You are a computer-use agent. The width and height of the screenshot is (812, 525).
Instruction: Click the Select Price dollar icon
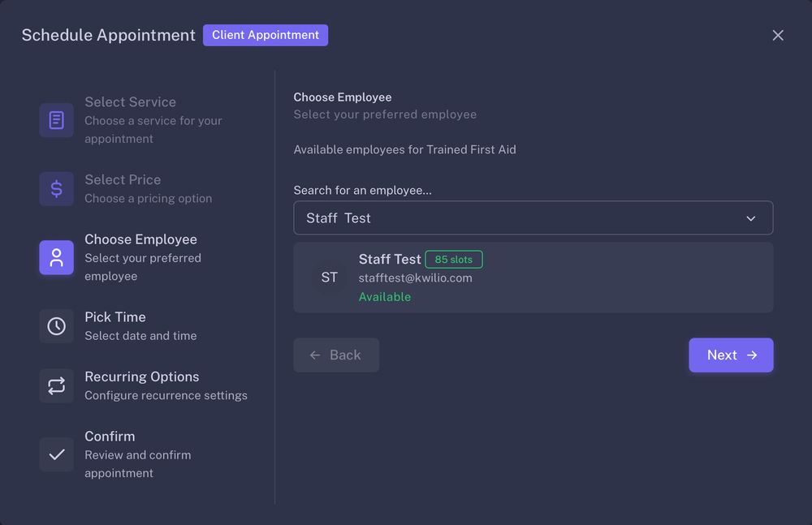coord(56,189)
